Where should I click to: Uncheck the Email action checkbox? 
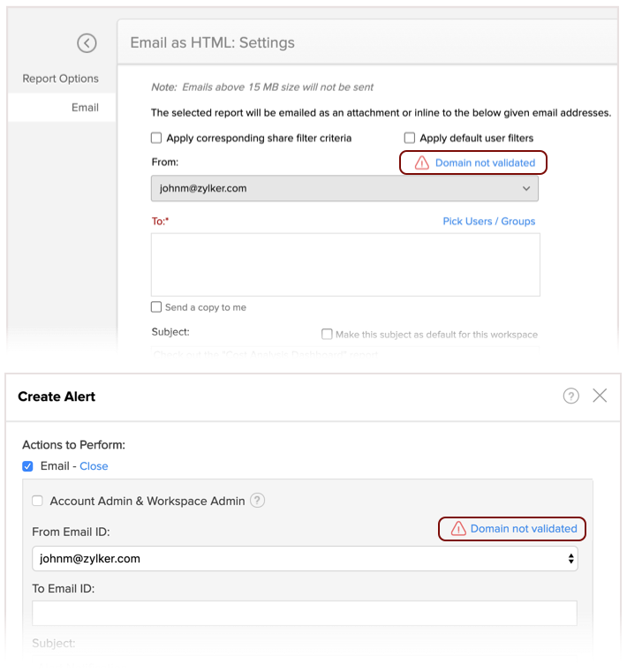[x=27, y=466]
